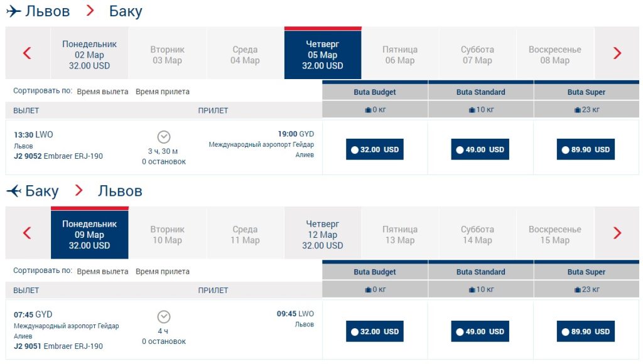Click outbound 0 кг baggage icon
This screenshot has height=364, width=643.
pos(368,110)
